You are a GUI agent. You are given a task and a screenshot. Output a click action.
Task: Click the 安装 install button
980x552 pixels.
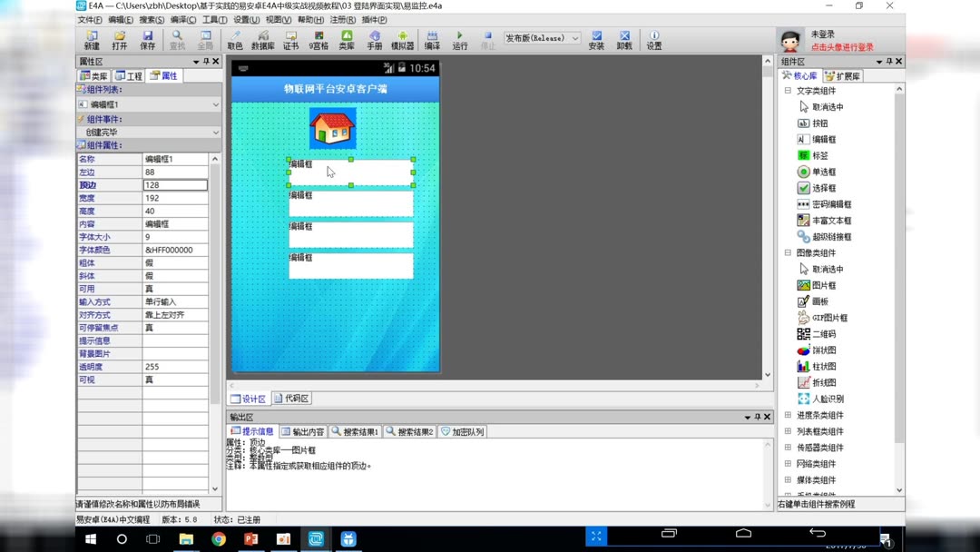click(x=596, y=40)
